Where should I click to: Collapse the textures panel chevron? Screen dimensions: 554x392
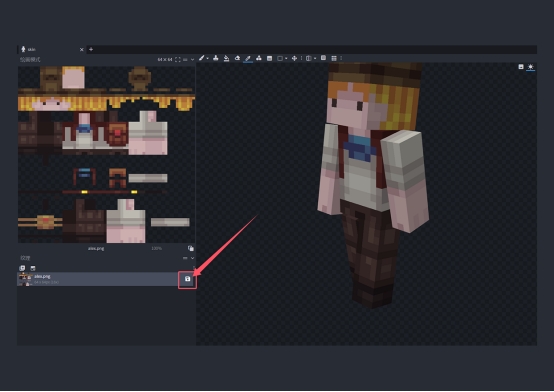193,258
